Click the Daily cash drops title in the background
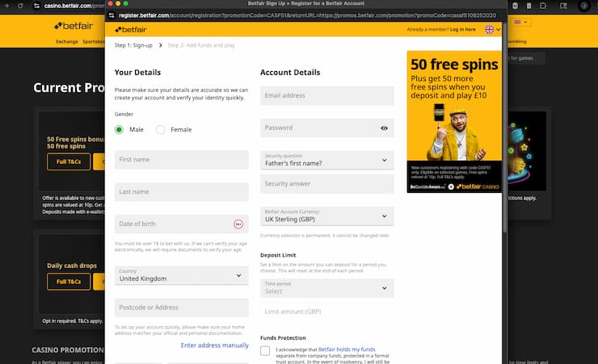 tap(72, 266)
